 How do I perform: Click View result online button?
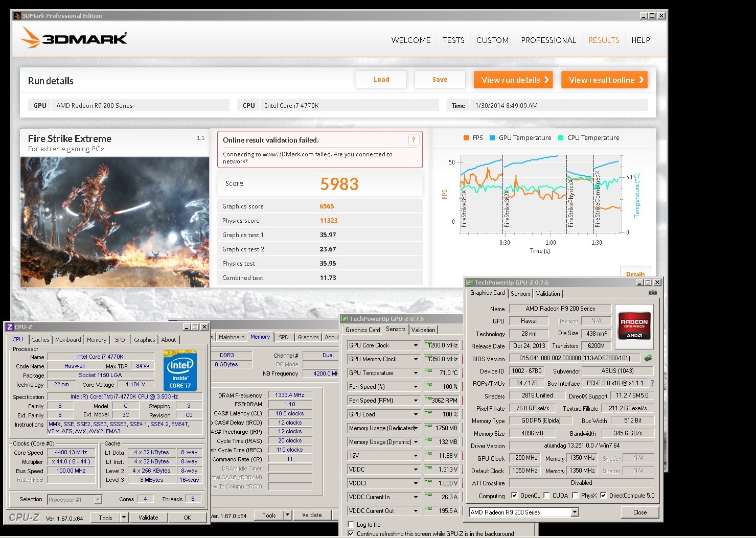(x=604, y=80)
